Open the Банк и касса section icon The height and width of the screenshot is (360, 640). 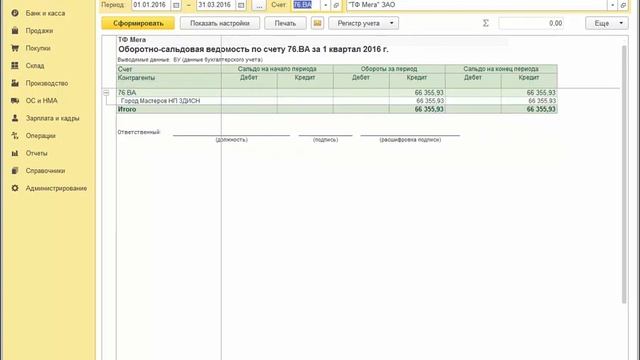pyautogui.click(x=15, y=13)
